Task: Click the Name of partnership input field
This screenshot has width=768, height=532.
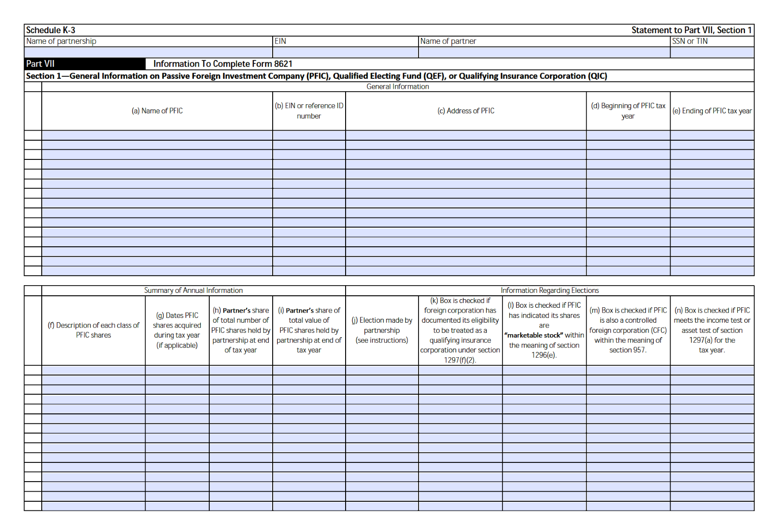Action: coord(148,52)
